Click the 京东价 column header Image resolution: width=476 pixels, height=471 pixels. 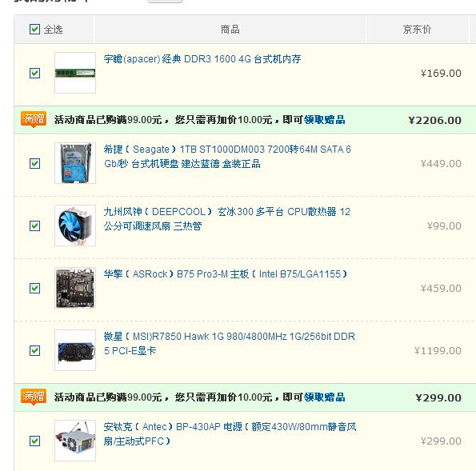pos(417,30)
